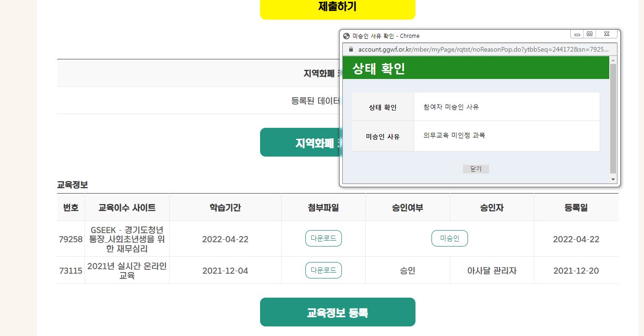Download the attachment for entry 73115

[323, 270]
